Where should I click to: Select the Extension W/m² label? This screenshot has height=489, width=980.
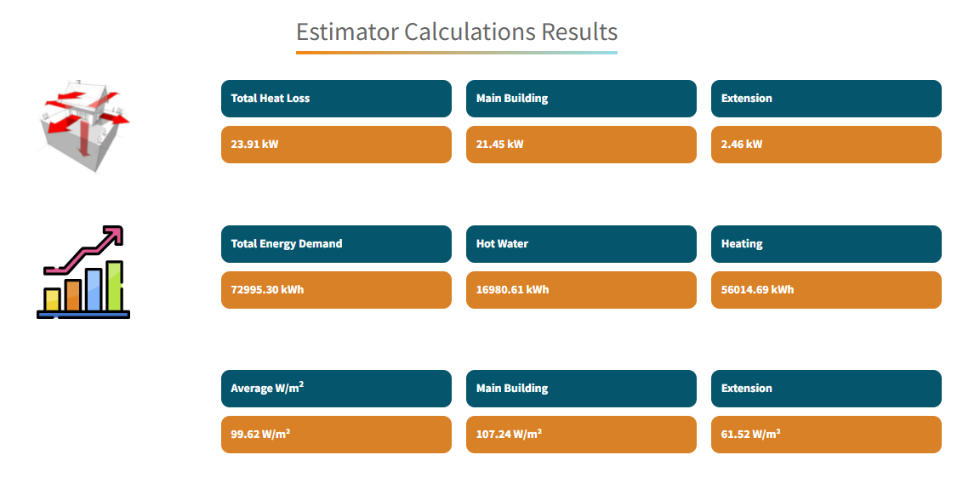pos(826,389)
